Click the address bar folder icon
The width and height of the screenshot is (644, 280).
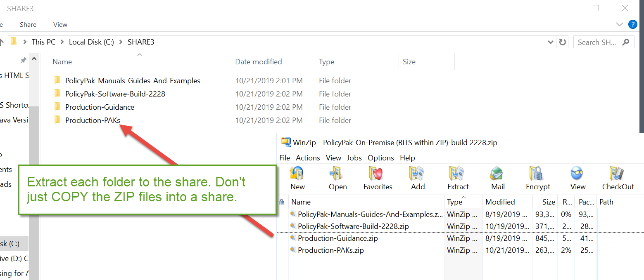[14, 41]
